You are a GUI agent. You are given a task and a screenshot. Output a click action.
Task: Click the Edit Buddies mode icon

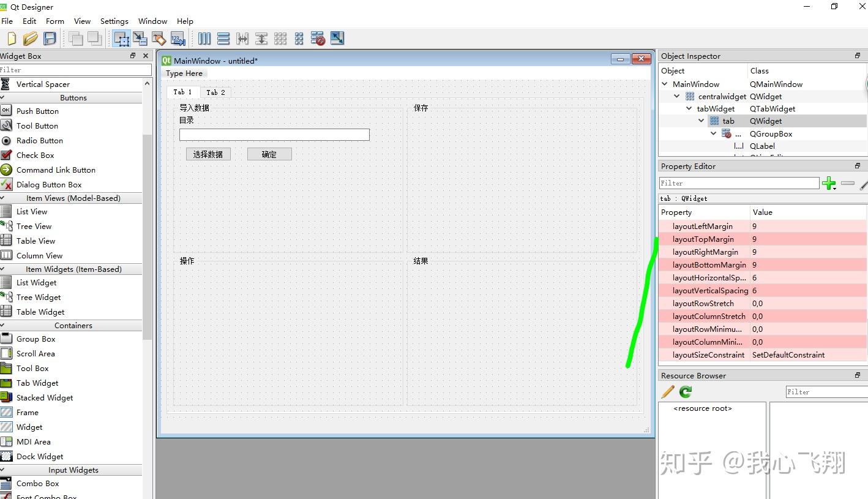[x=159, y=38]
